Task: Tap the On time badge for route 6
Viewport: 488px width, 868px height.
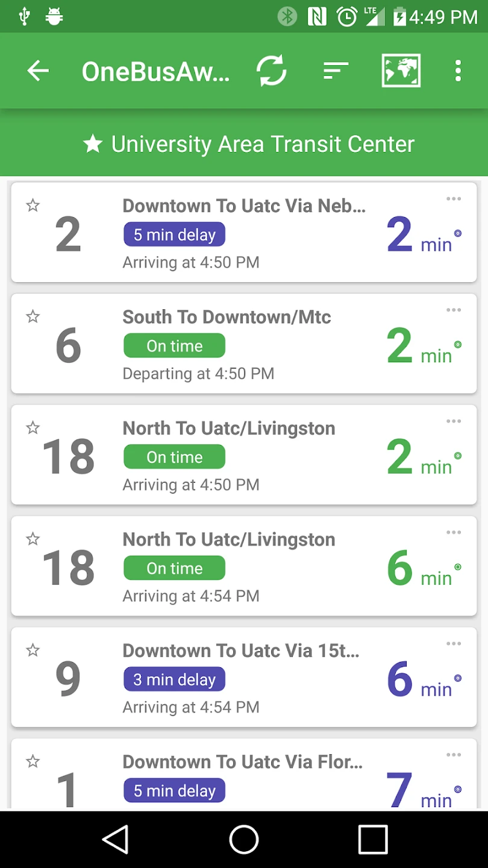Action: click(174, 346)
